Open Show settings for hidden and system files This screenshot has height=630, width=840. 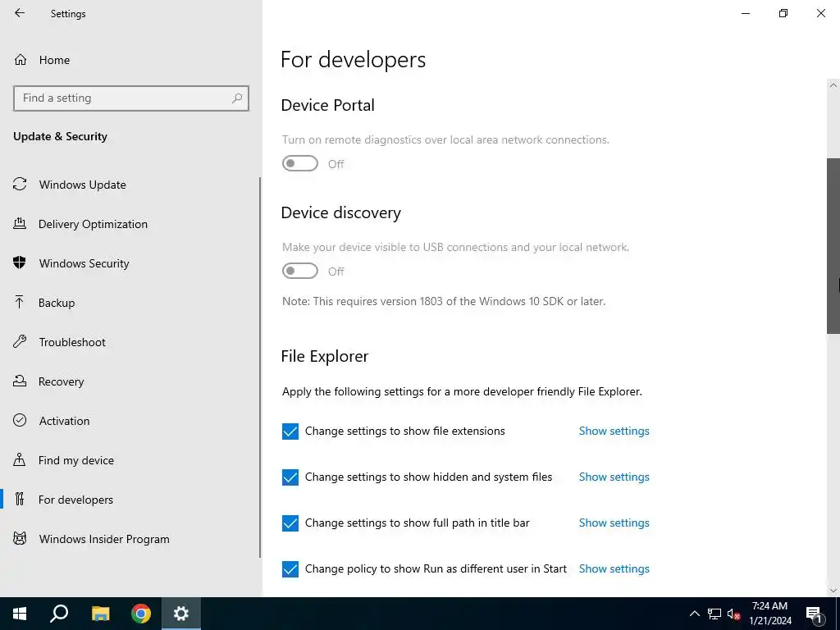[614, 477]
